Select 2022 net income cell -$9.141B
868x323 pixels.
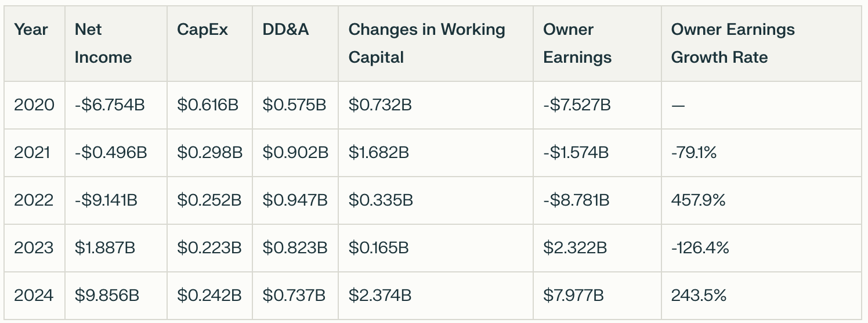[x=106, y=200]
